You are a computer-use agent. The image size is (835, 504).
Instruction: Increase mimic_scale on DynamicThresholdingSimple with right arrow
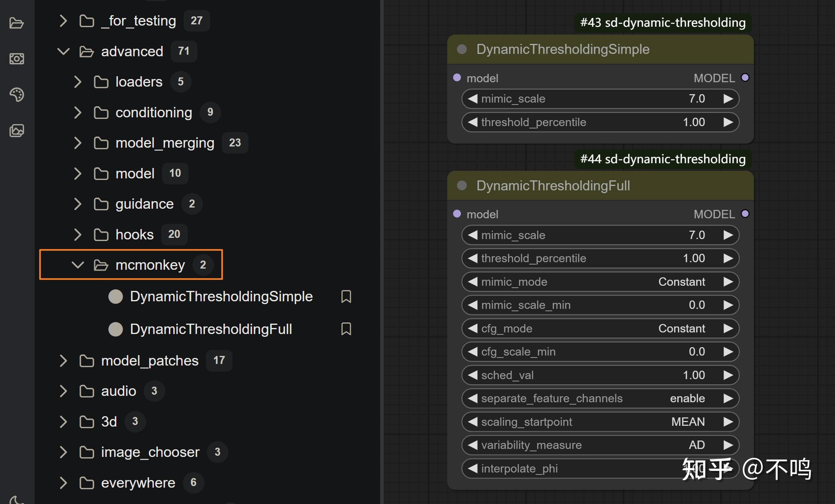pyautogui.click(x=728, y=99)
